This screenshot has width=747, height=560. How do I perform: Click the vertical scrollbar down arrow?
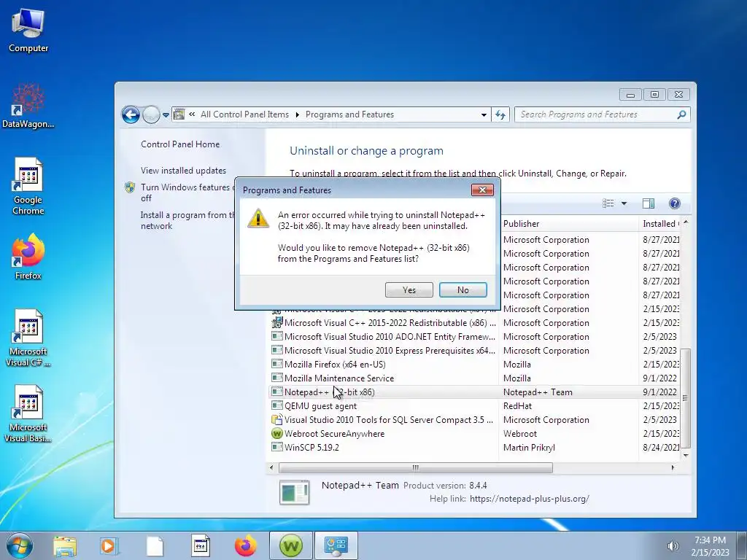(x=686, y=456)
